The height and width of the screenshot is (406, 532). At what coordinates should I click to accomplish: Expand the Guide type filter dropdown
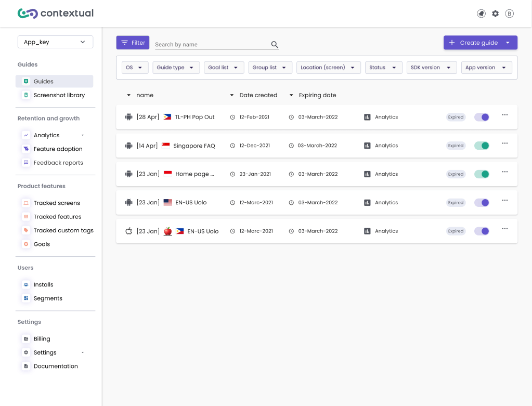pyautogui.click(x=176, y=68)
